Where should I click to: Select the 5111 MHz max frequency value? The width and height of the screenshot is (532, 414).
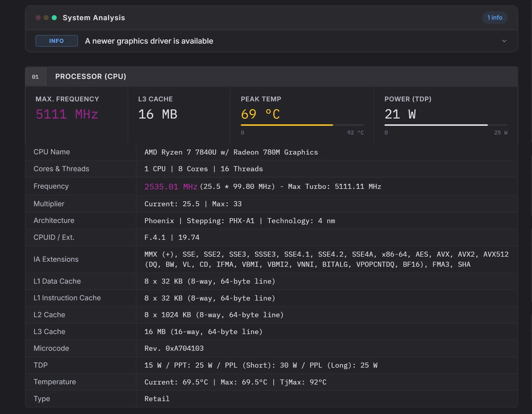[x=67, y=114]
